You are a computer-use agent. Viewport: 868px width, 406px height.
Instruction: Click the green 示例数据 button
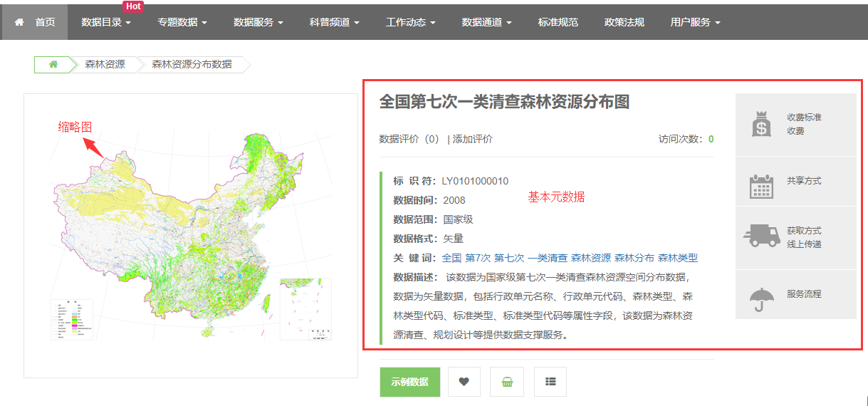pyautogui.click(x=409, y=382)
